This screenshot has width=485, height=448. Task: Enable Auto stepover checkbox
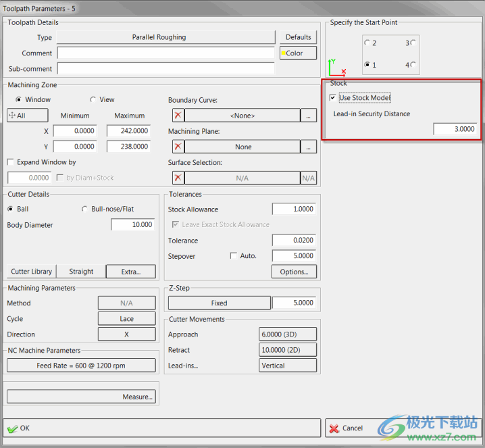(x=234, y=256)
